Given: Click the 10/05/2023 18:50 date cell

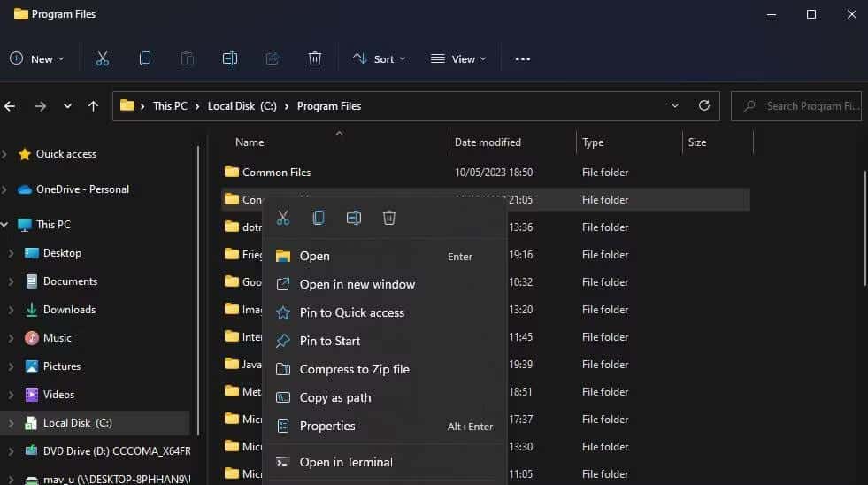Looking at the screenshot, I should tap(494, 173).
